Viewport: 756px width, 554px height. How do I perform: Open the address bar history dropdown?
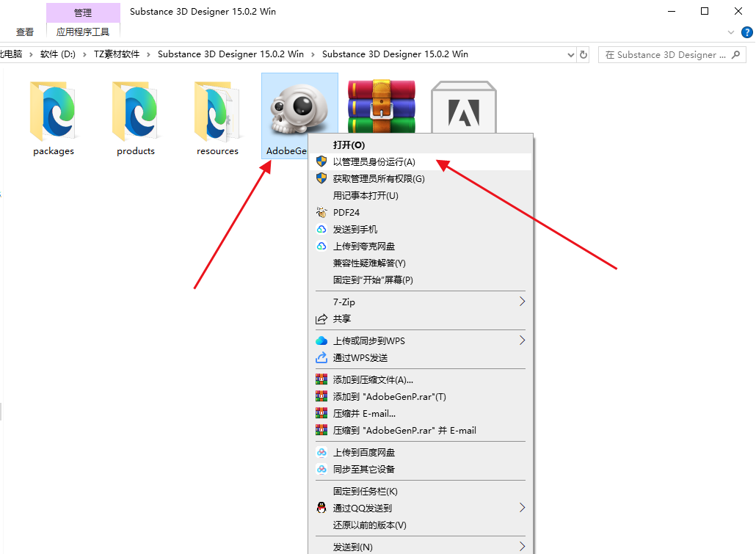[x=571, y=54]
